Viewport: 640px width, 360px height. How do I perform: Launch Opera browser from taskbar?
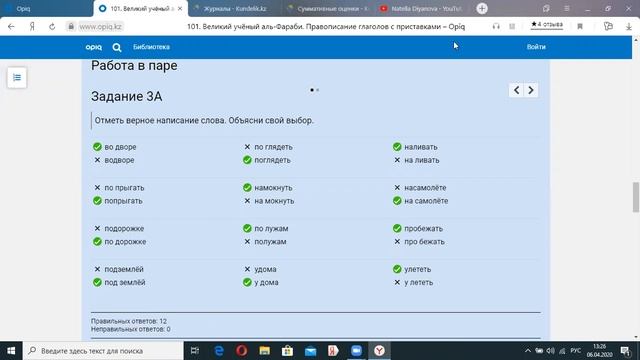pos(242,351)
